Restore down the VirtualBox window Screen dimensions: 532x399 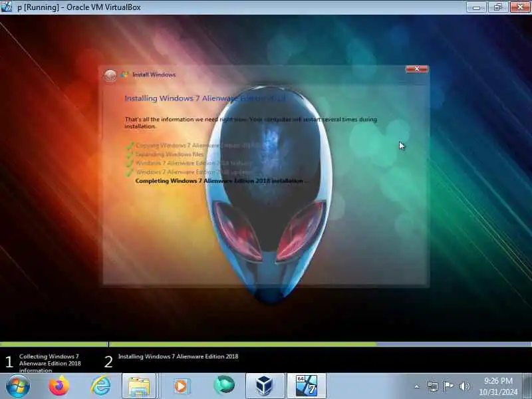point(498,7)
